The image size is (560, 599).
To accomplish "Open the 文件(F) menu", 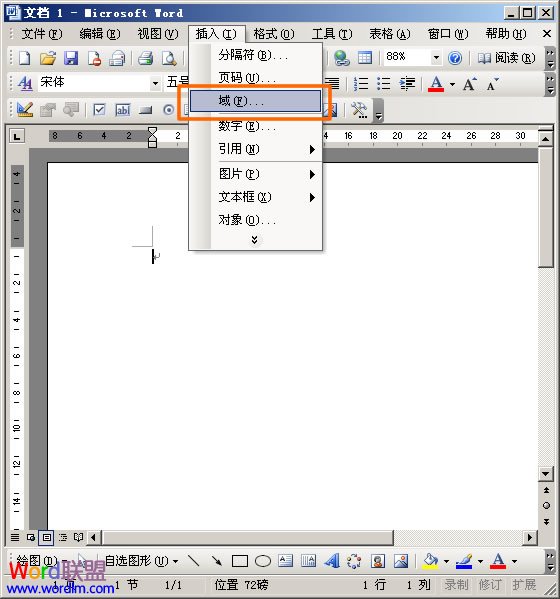I will coord(42,34).
